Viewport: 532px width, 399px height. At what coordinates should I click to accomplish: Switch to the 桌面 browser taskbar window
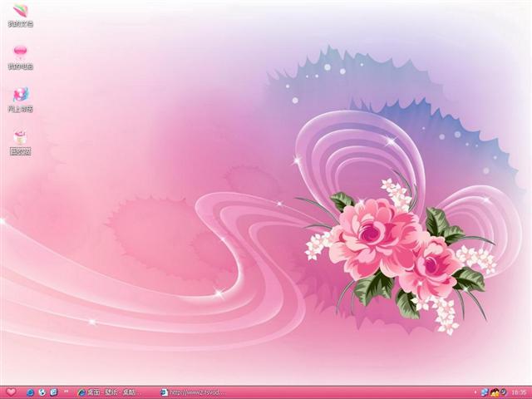109,392
